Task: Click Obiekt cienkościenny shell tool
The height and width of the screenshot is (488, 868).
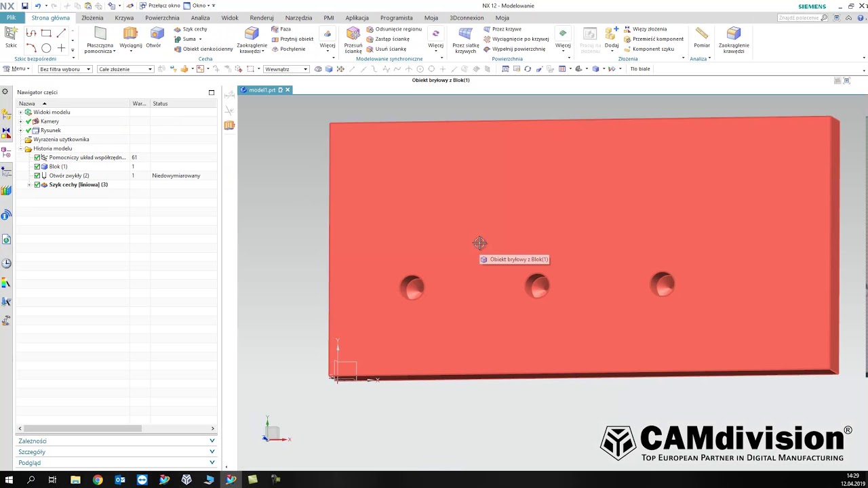Action: [203, 49]
